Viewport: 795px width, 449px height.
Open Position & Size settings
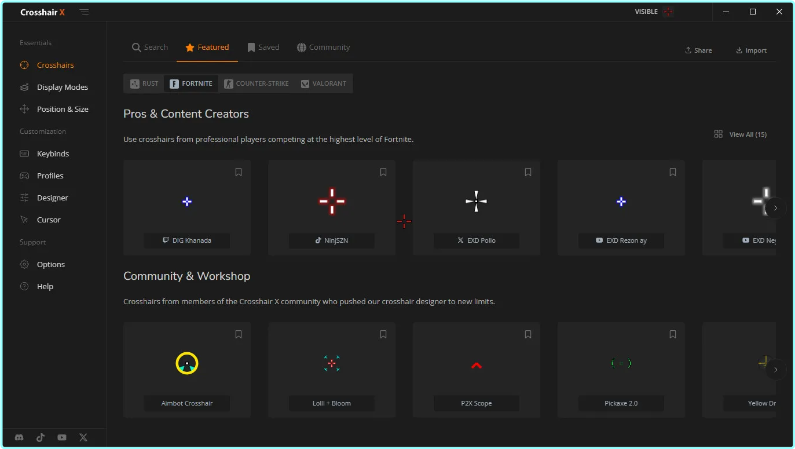[62, 109]
